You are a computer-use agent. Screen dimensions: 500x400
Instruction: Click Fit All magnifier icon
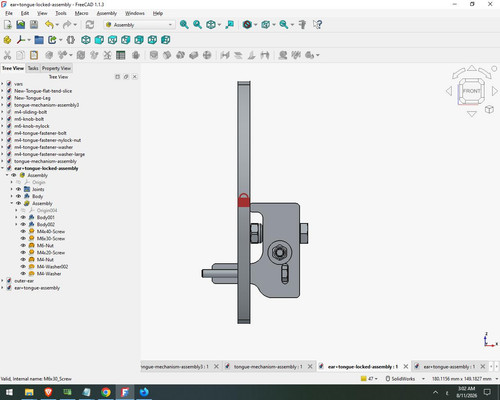pyautogui.click(x=184, y=25)
